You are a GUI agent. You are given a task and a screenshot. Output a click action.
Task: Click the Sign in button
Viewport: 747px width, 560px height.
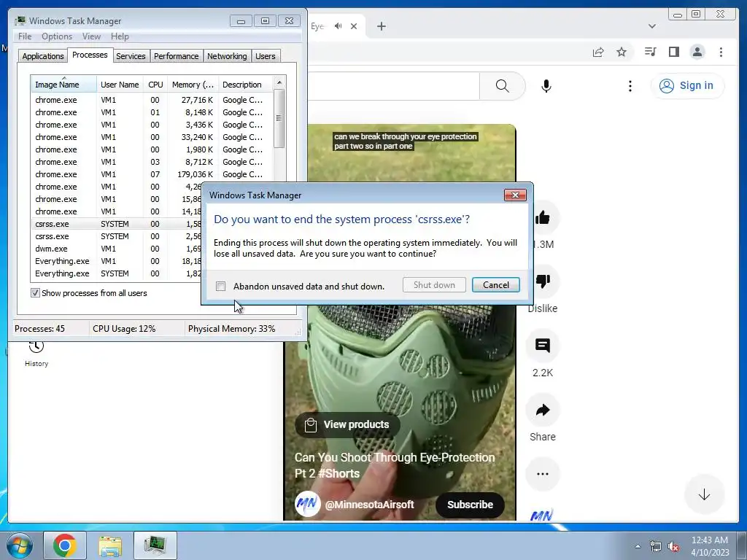coord(687,85)
